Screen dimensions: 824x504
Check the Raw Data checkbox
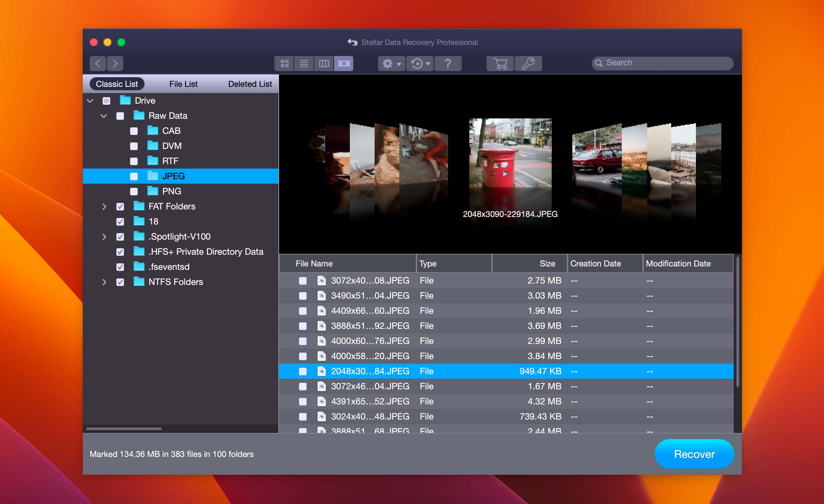[120, 116]
